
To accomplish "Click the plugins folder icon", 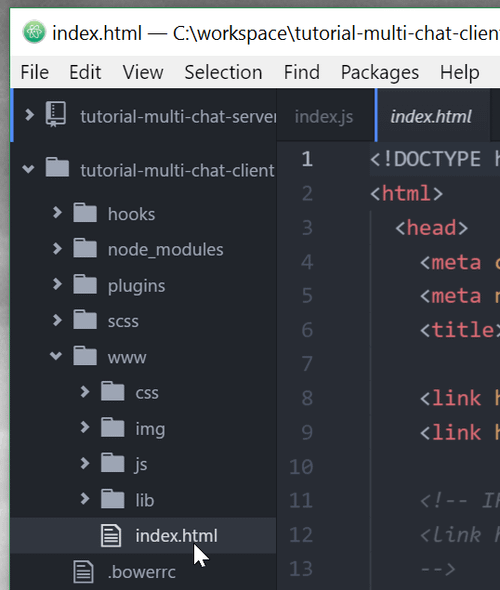I will tap(85, 284).
